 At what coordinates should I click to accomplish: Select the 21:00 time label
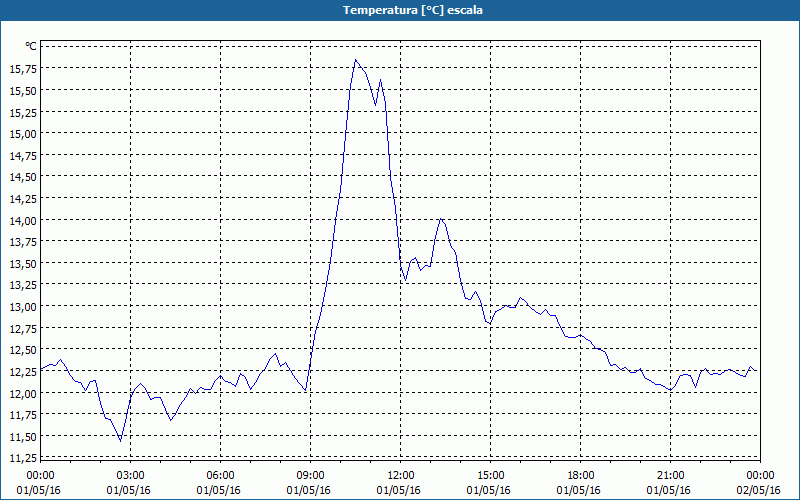[x=670, y=476]
